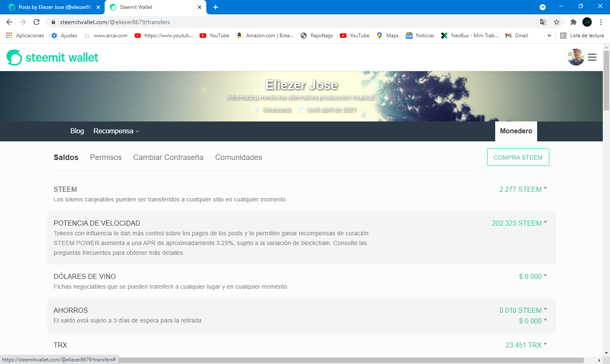610x364 pixels.
Task: Open the browser extensions puzzle icon
Action: tap(574, 22)
